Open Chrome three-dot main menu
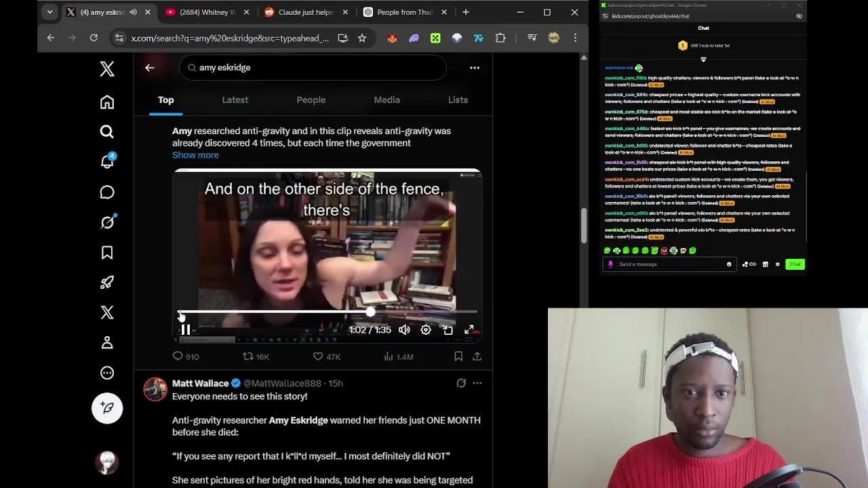This screenshot has width=868, height=488. 575,39
